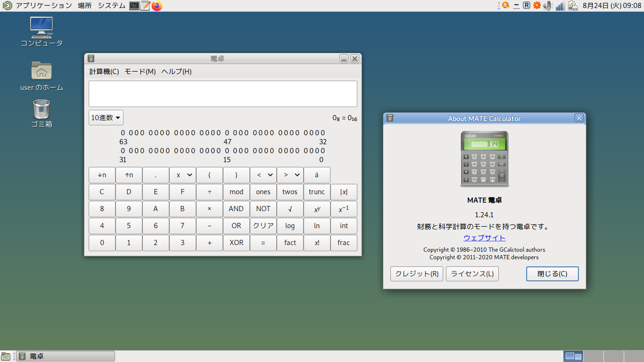Open the ウェブサイト link

point(485,238)
